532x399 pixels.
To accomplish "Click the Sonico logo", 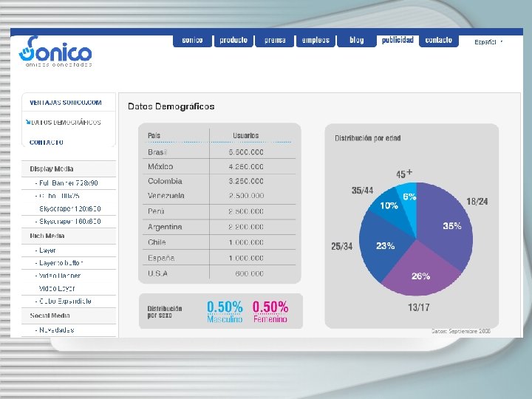I will (55, 52).
